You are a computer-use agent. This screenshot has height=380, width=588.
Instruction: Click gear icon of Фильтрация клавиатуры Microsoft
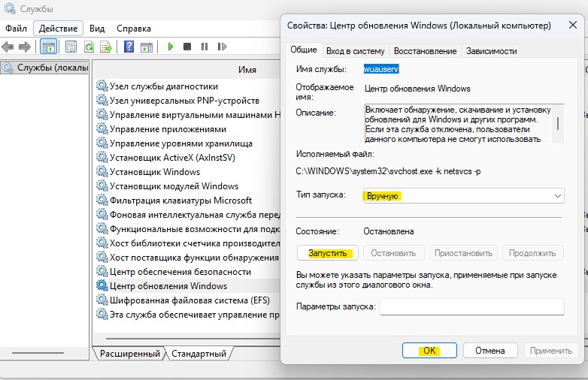point(102,200)
